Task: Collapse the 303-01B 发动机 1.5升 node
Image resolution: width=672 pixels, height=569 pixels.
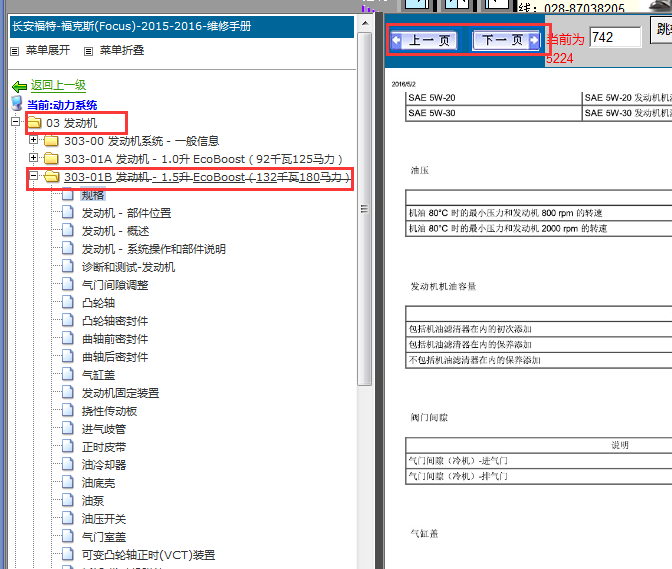Action: click(33, 176)
